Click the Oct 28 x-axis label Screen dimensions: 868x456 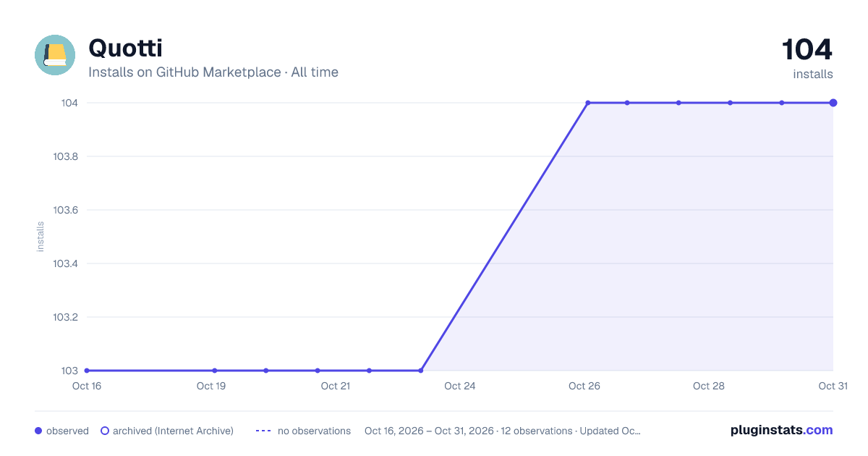click(709, 386)
